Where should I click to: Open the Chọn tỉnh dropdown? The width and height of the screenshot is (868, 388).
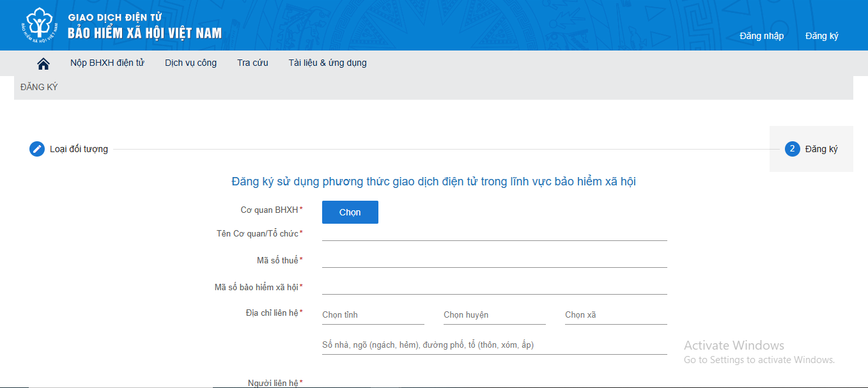coord(373,315)
